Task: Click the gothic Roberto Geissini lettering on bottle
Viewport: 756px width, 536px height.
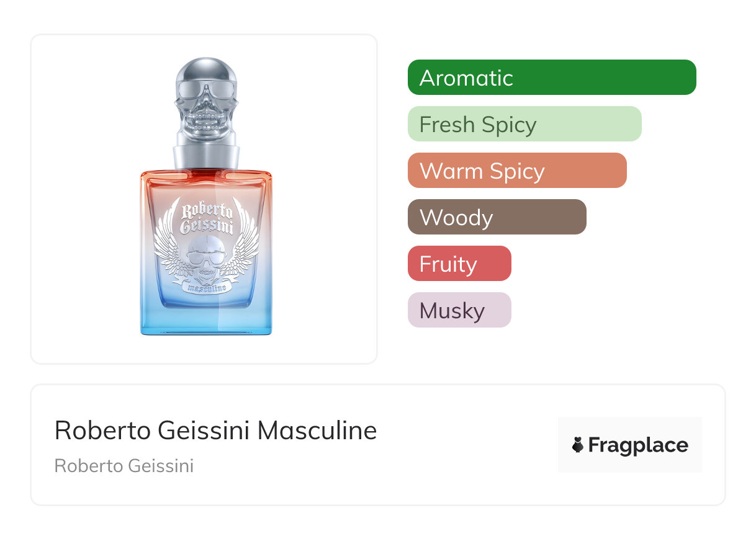Action: click(206, 218)
